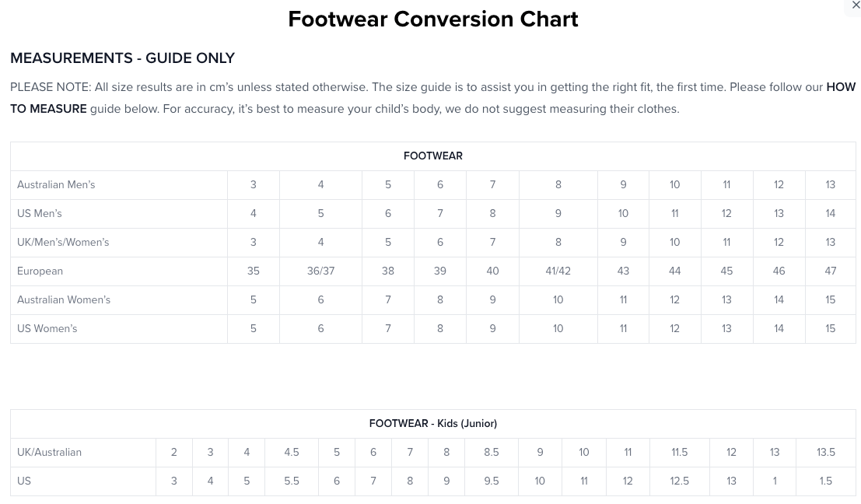The width and height of the screenshot is (861, 504).
Task: Click the MEASUREMENTS - GUIDE ONLY heading
Action: [122, 58]
